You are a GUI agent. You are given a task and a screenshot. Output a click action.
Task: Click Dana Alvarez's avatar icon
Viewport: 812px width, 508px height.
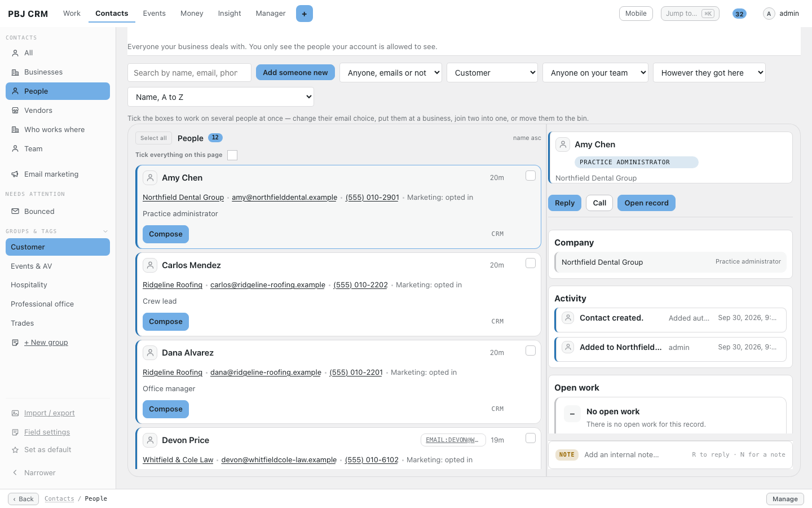(x=150, y=353)
